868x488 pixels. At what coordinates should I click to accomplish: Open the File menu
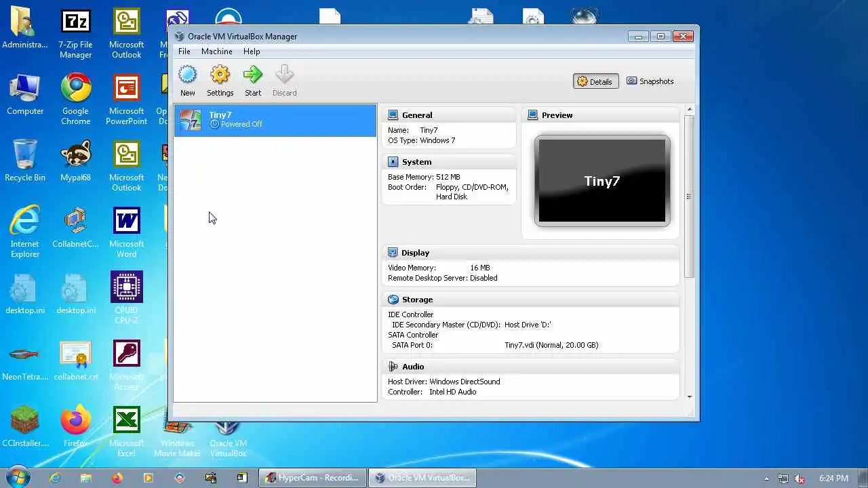pyautogui.click(x=184, y=52)
